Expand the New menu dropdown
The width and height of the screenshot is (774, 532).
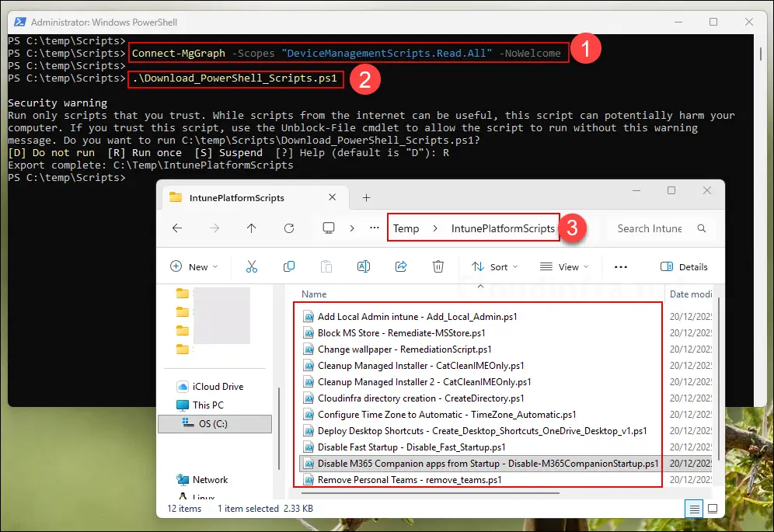194,266
